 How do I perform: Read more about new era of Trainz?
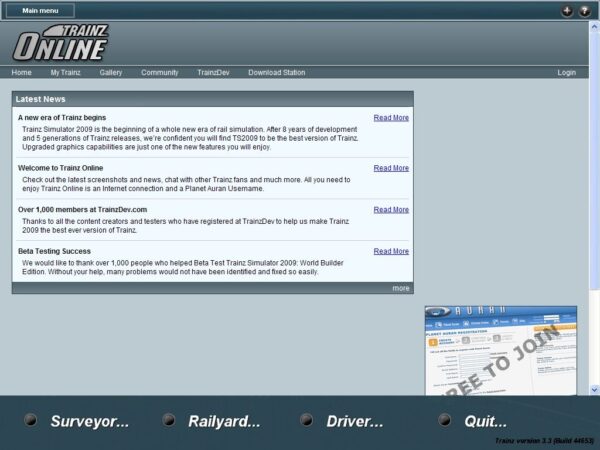391,118
